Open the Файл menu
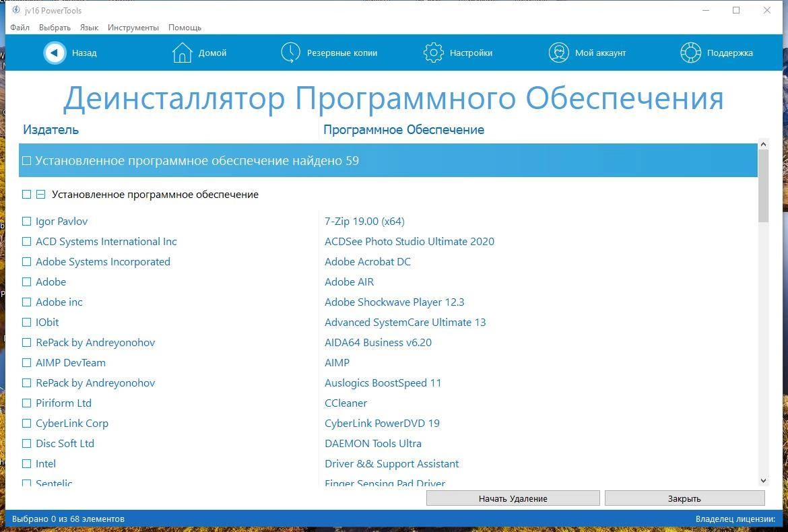This screenshot has height=532, width=788. (20, 27)
